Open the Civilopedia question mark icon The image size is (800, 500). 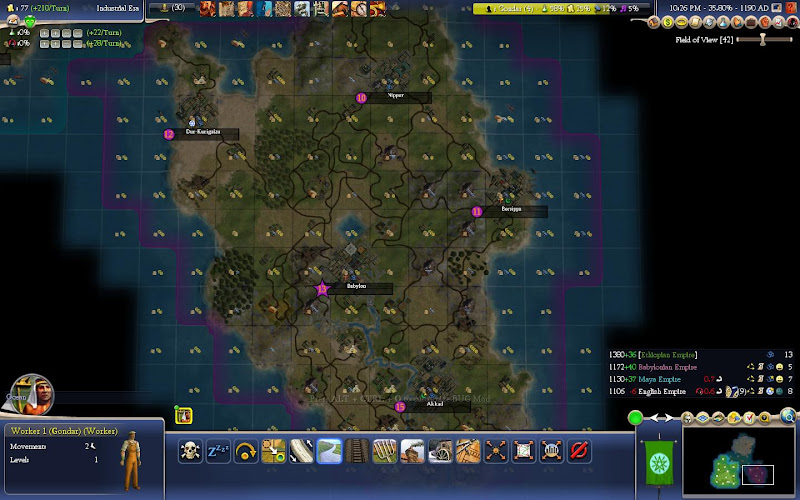pyautogui.click(x=791, y=8)
